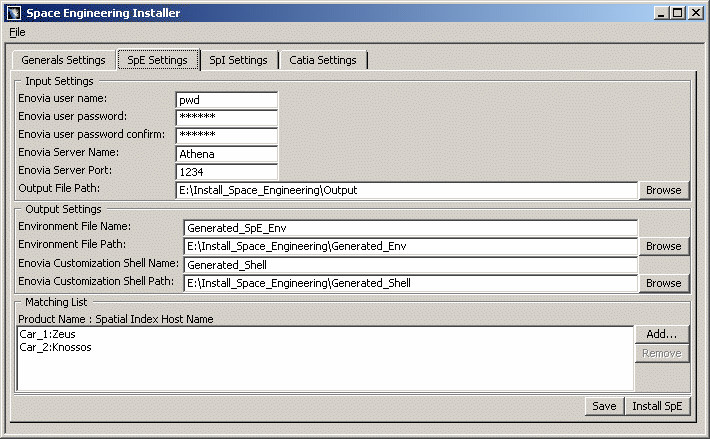This screenshot has height=439, width=710.
Task: Select the Car_2:Knossos list entry
Action: coord(55,348)
